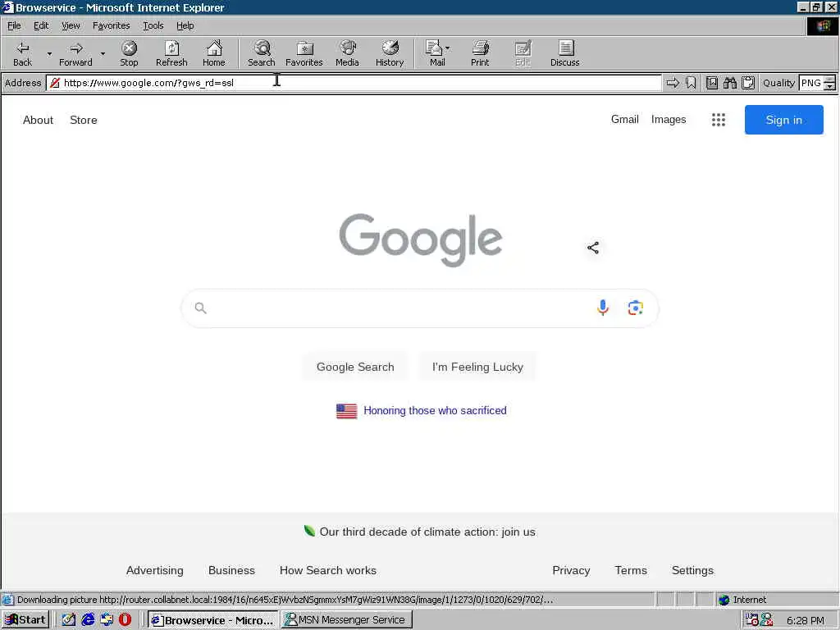Go to the Home page button
Image resolution: width=840 pixels, height=630 pixels.
coord(214,53)
